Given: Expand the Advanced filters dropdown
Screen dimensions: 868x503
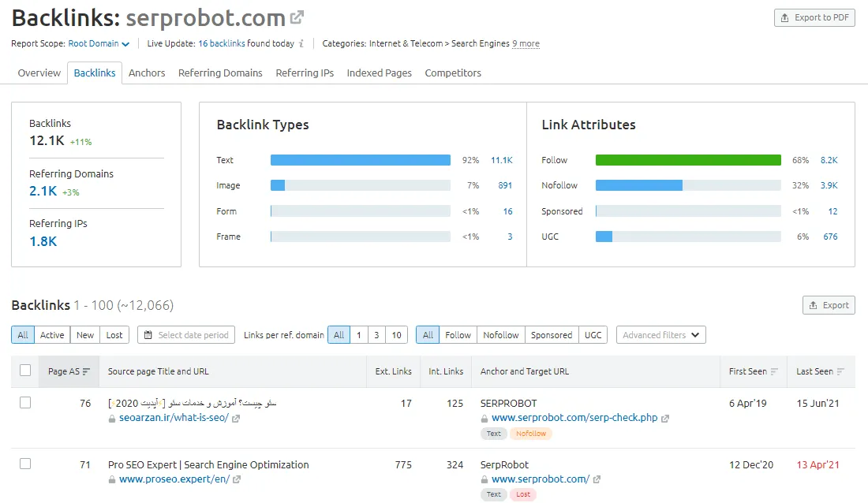Looking at the screenshot, I should coord(661,335).
